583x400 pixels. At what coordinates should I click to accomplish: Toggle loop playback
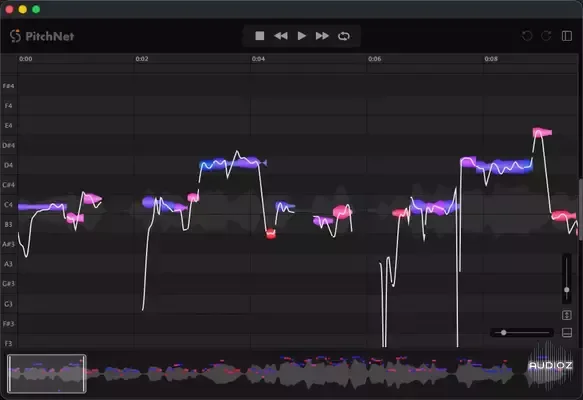(344, 36)
